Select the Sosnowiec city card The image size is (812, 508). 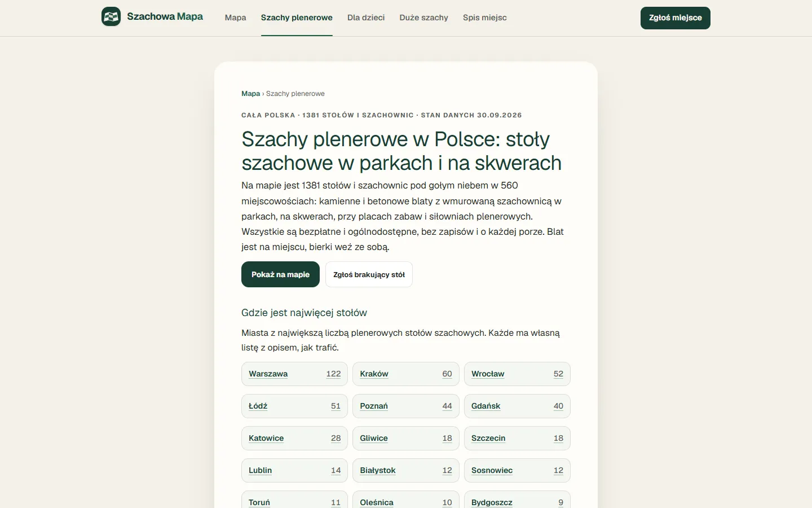tap(517, 470)
